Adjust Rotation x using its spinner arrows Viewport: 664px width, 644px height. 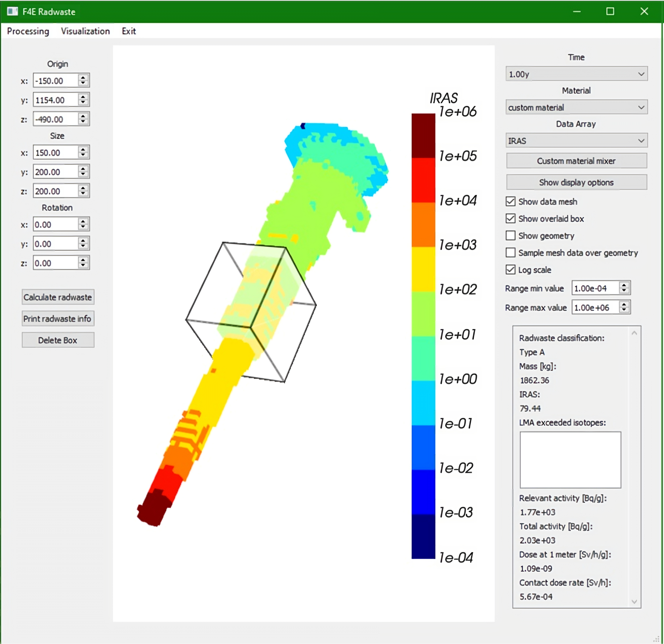tap(83, 224)
